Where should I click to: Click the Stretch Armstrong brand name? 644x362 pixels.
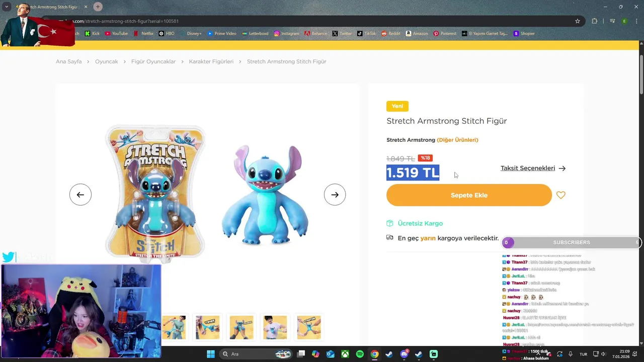(411, 140)
